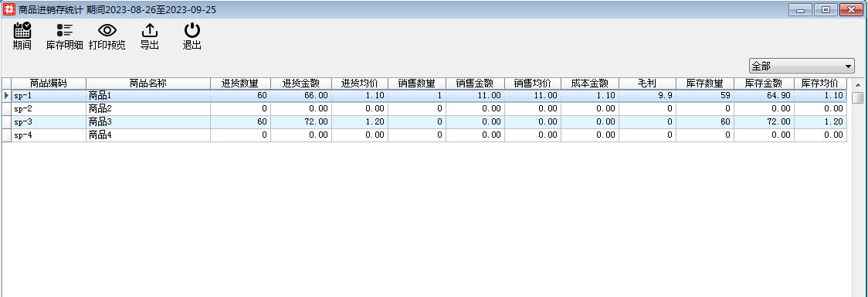Click 商品3's 72.00 purchase amount cell
Screen dimensions: 868x297
pyautogui.click(x=301, y=122)
